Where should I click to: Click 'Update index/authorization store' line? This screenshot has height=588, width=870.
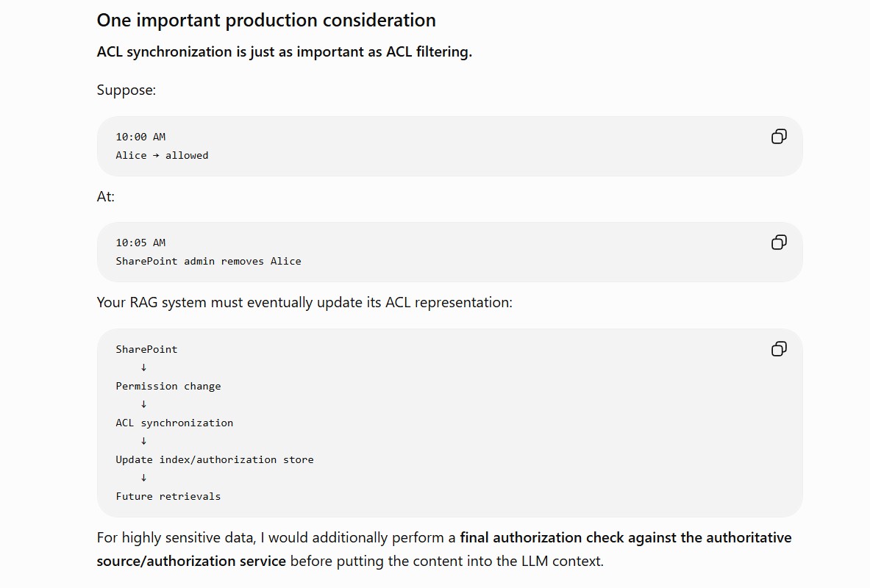tap(214, 459)
